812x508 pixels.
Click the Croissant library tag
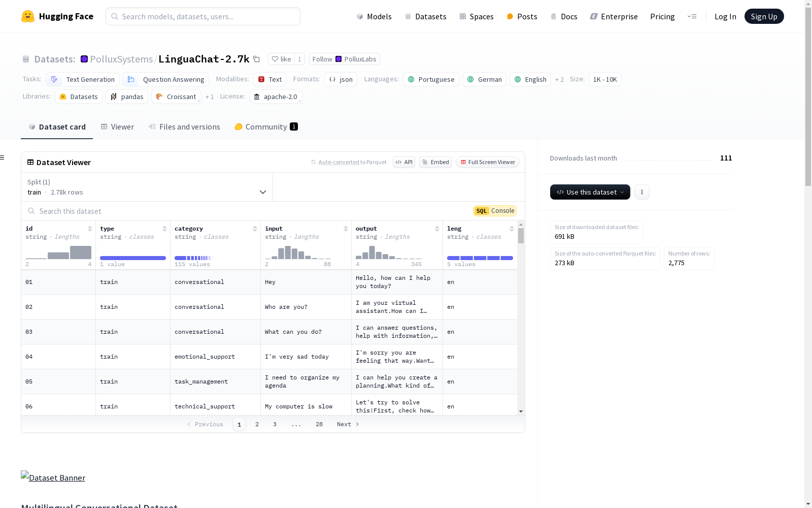coord(176,97)
